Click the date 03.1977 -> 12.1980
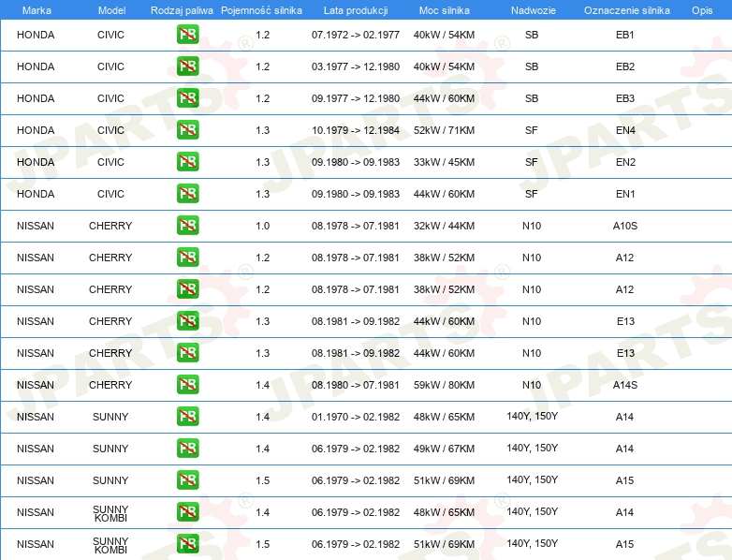 pyautogui.click(x=356, y=66)
